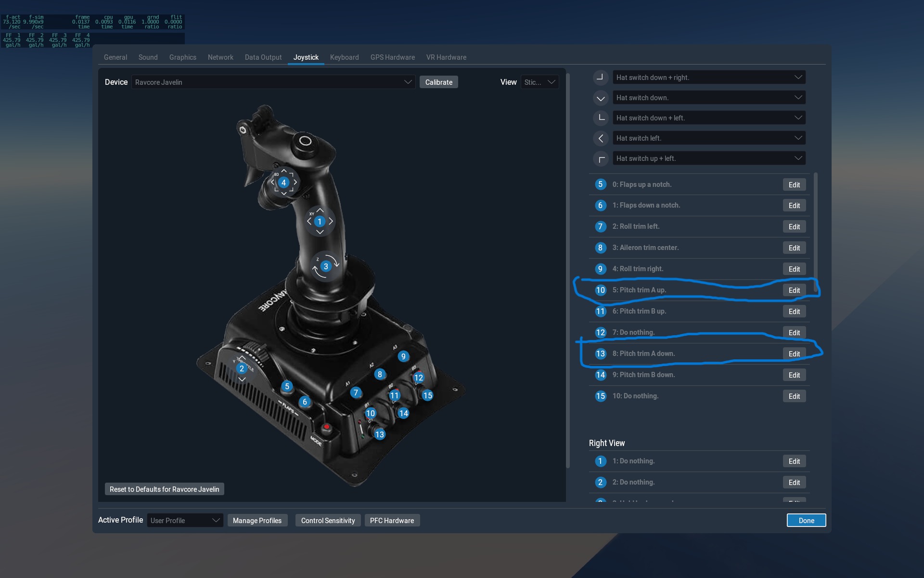
Task: Click marker 5 flaps button on base
Action: coord(287,386)
